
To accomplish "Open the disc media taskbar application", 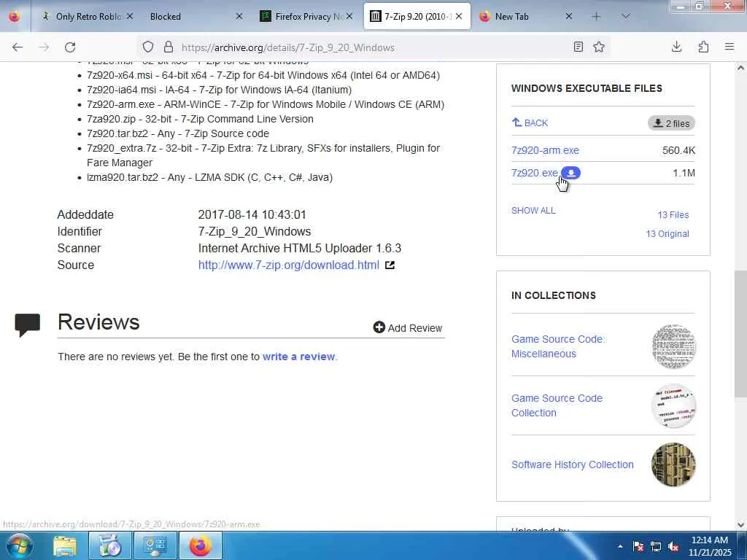I will point(109,545).
